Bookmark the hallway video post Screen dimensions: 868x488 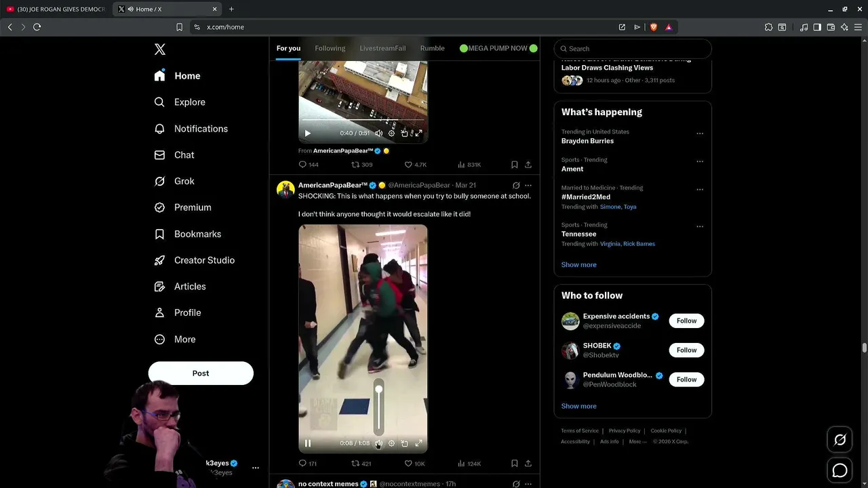click(514, 464)
